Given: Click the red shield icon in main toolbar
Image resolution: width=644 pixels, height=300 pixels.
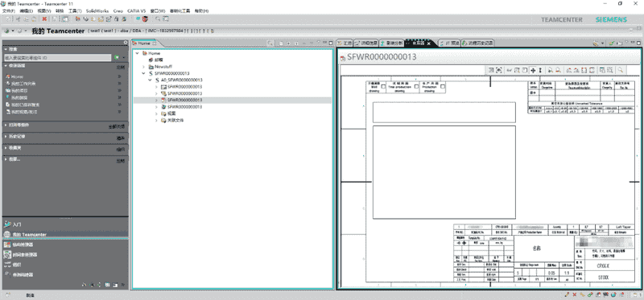Looking at the screenshot, I should (145, 18).
